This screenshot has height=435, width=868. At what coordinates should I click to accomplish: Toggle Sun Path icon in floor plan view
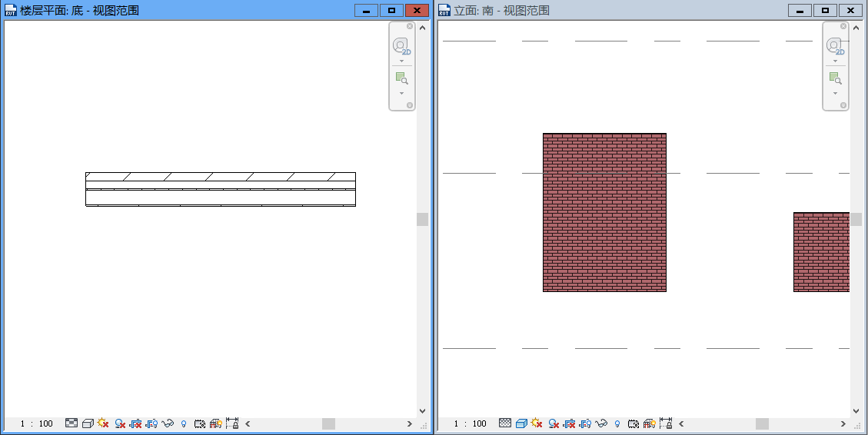(x=103, y=423)
